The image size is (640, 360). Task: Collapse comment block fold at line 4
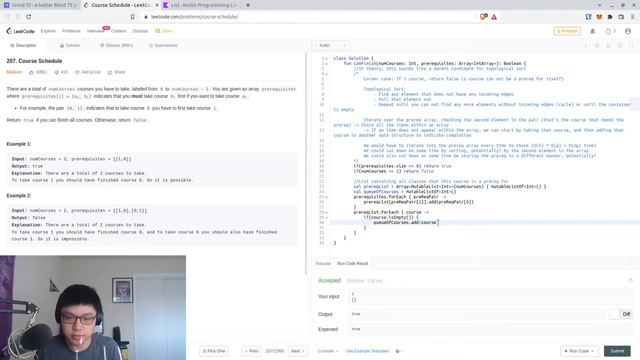pyautogui.click(x=327, y=74)
